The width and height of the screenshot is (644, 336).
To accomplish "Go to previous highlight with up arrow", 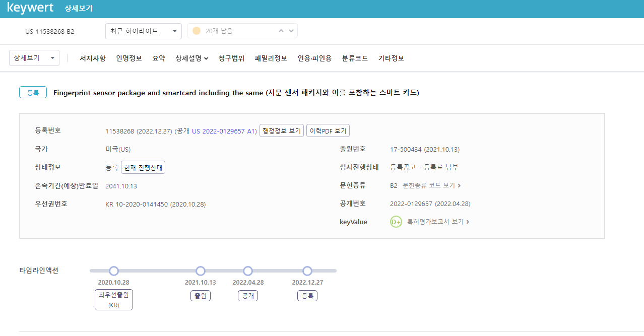I will (x=281, y=31).
